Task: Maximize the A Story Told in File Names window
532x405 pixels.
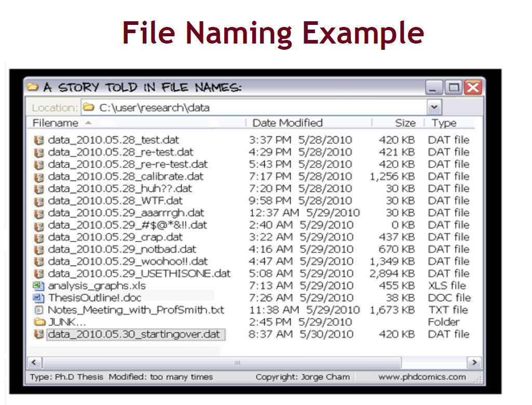Action: 453,88
